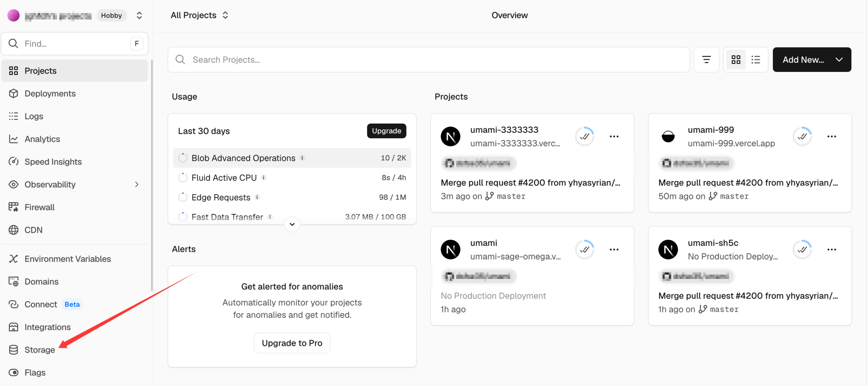Viewport: 868px width, 386px height.
Task: Click the umami-sh5c project logo
Action: point(668,250)
